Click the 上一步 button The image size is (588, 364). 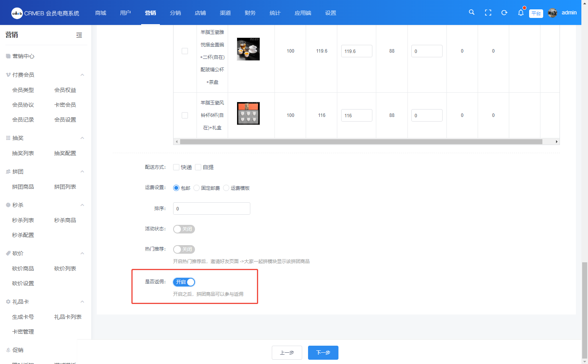tap(287, 353)
